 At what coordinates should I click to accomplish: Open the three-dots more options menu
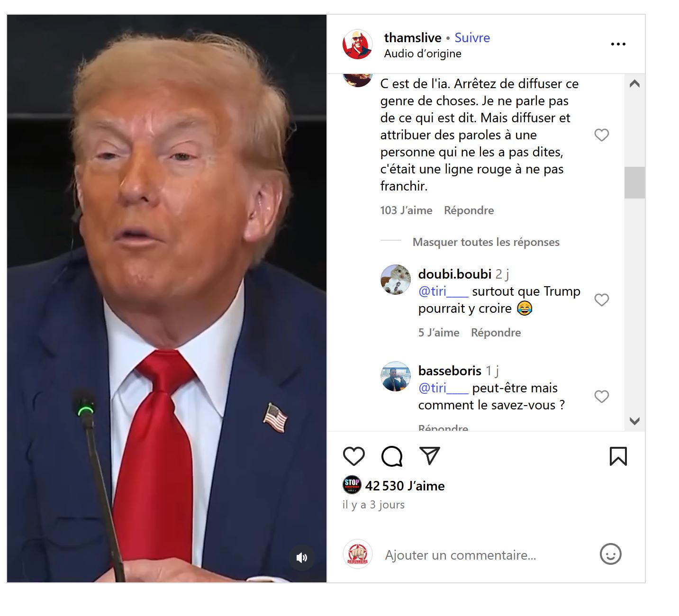[x=618, y=44]
